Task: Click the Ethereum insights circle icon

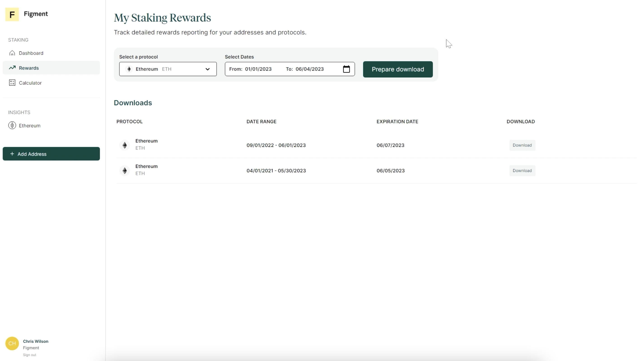Action: 12,125
